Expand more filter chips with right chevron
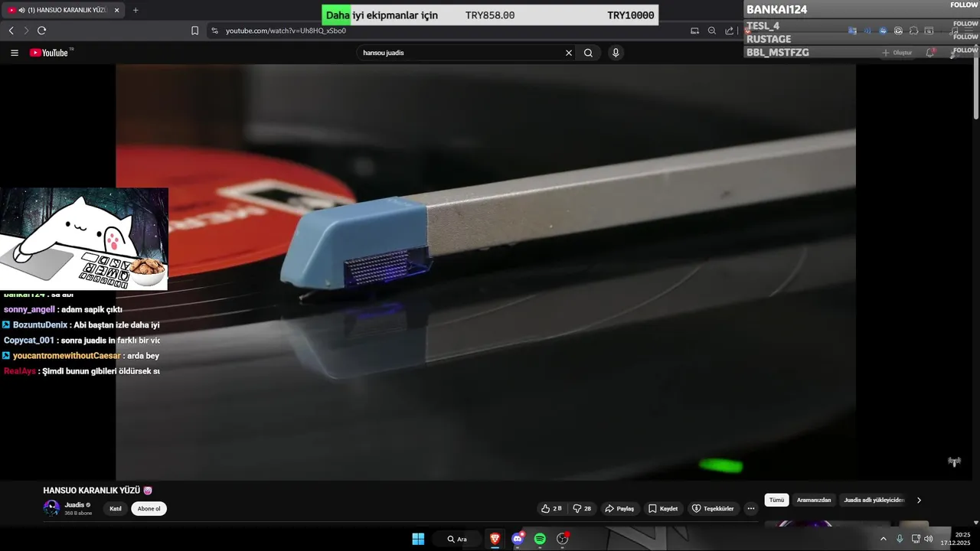The height and width of the screenshot is (551, 980). coord(919,500)
